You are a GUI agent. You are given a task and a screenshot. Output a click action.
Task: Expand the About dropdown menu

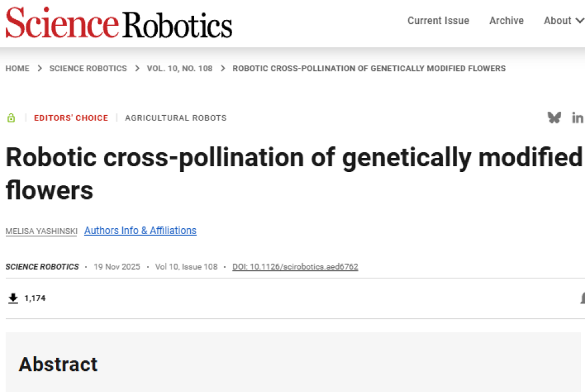[563, 21]
